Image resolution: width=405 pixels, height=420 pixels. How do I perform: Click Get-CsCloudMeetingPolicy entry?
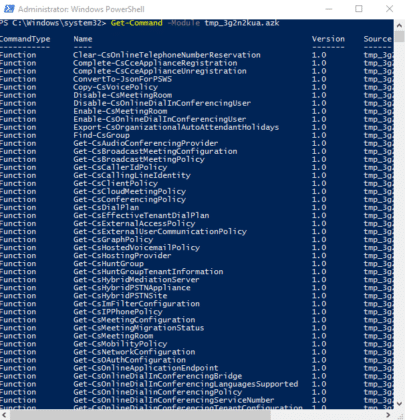pyautogui.click(x=129, y=191)
